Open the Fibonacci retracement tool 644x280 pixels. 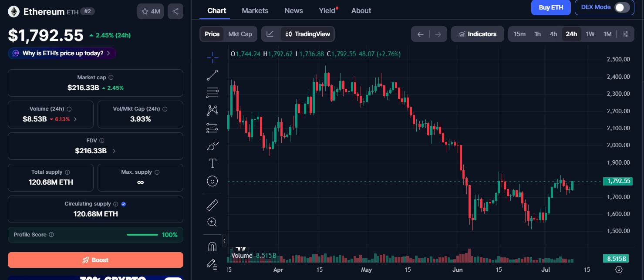[x=212, y=92]
